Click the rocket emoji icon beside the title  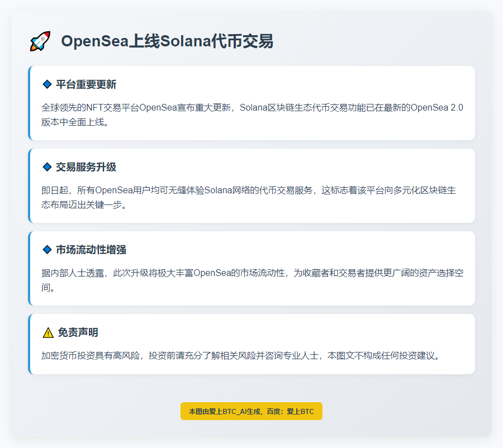40,41
